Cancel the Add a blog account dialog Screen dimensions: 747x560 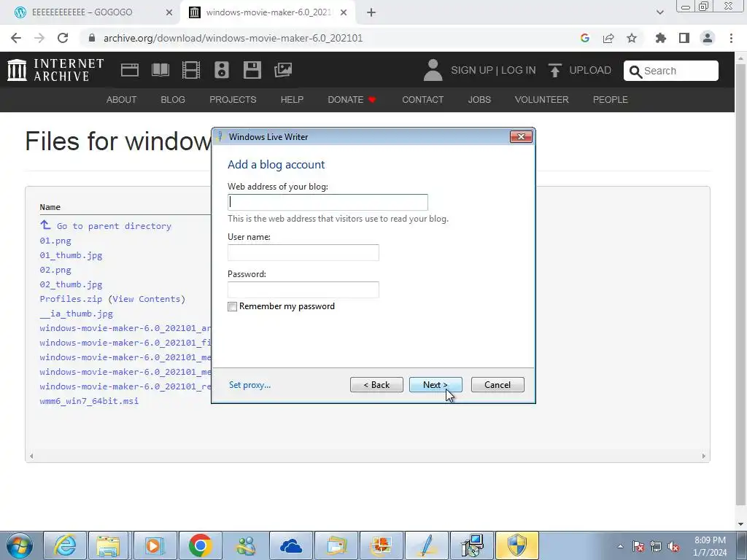coord(498,385)
